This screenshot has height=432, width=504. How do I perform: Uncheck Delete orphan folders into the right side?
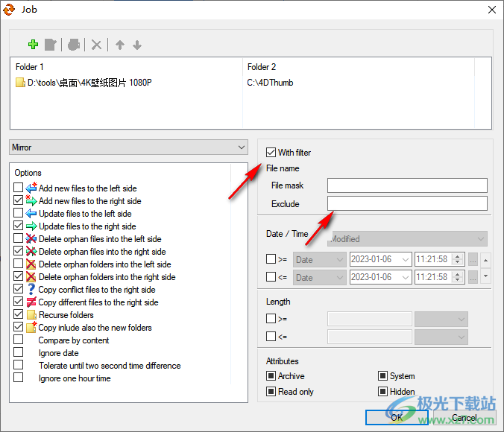pos(19,276)
